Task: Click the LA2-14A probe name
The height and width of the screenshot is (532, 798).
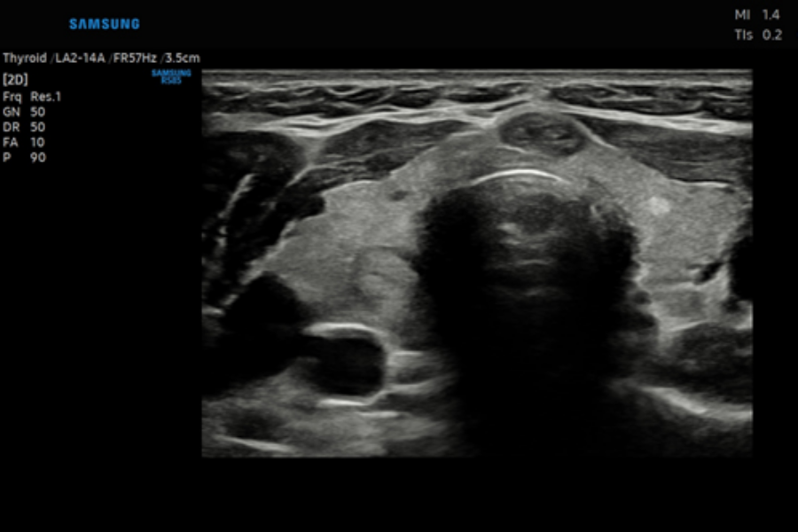Action: [79, 58]
